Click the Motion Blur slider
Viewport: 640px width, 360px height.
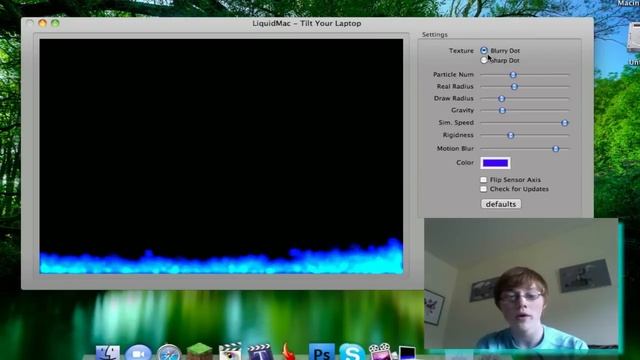[524, 149]
